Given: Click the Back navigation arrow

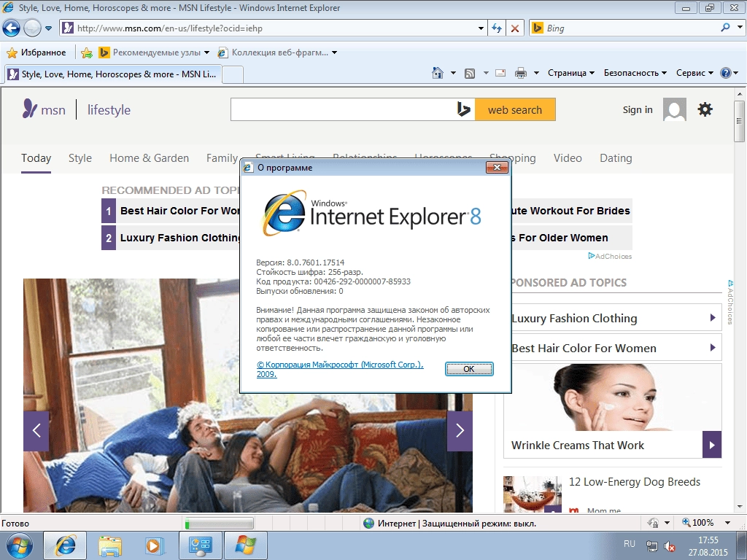Looking at the screenshot, I should click(x=11, y=28).
